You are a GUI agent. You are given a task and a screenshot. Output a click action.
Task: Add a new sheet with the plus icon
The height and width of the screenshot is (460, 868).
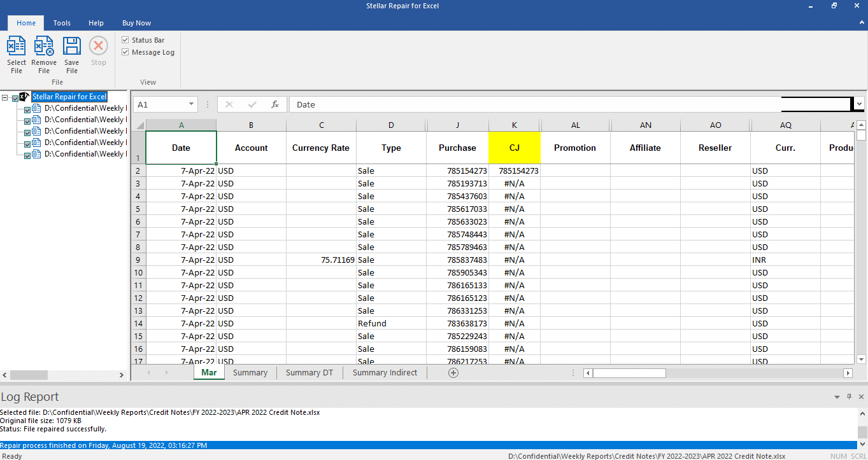coord(453,373)
